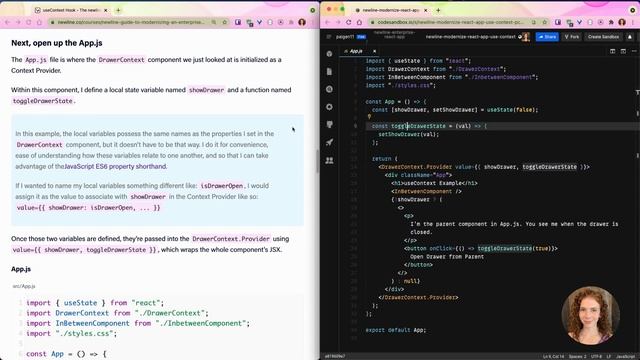Toggle the split editor layout icon
This screenshot has width=640, height=360.
coord(613,51)
